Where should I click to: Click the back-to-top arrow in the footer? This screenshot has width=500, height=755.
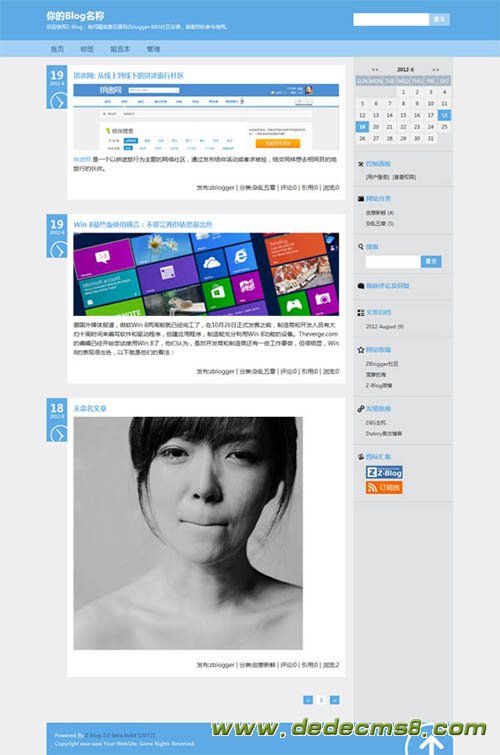point(430,744)
